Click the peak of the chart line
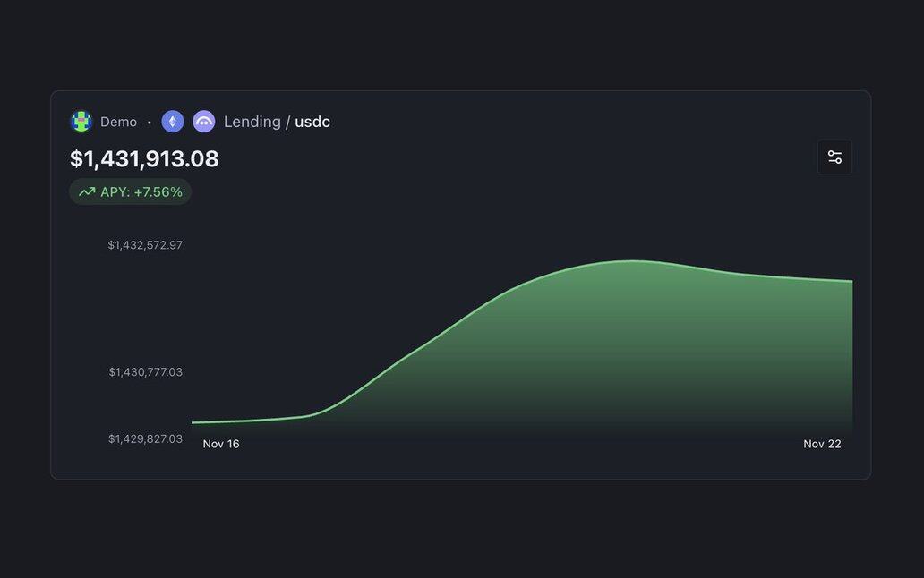This screenshot has height=578, width=924. click(x=634, y=261)
